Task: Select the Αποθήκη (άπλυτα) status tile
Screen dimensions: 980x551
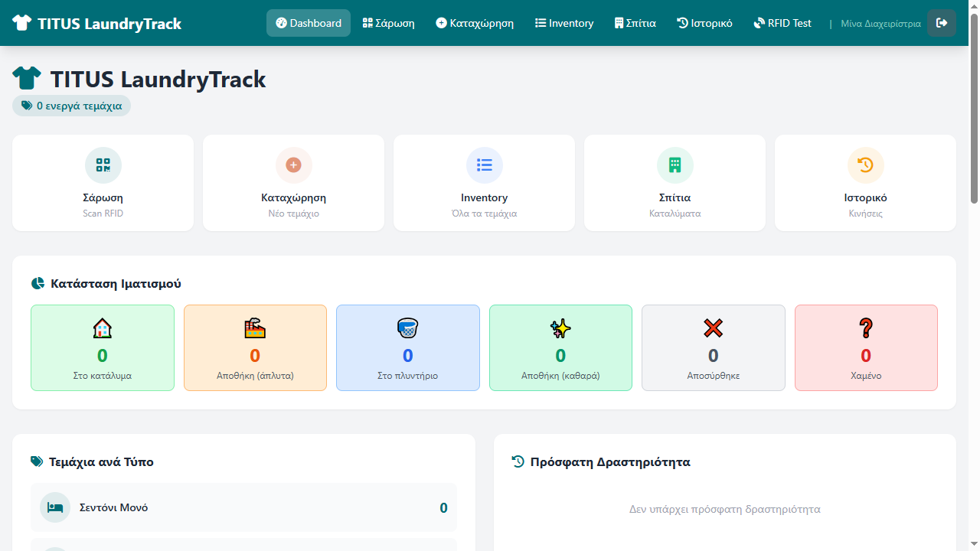Action: click(255, 348)
